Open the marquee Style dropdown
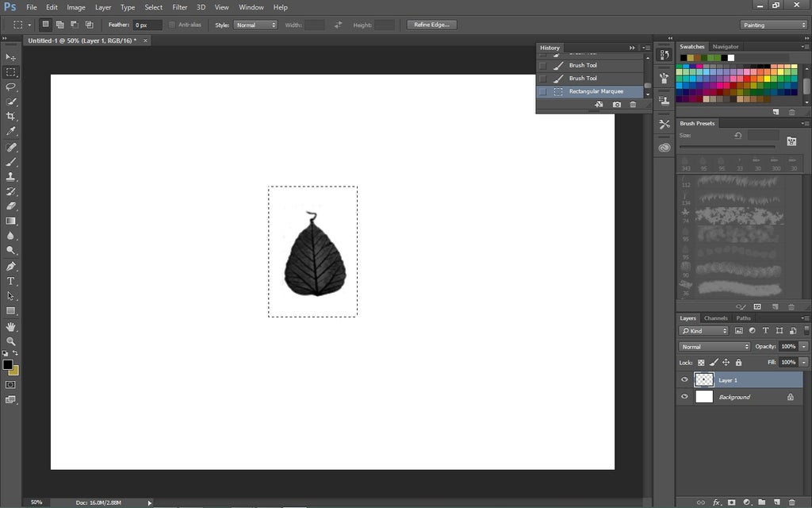This screenshot has height=508, width=812. [255, 25]
